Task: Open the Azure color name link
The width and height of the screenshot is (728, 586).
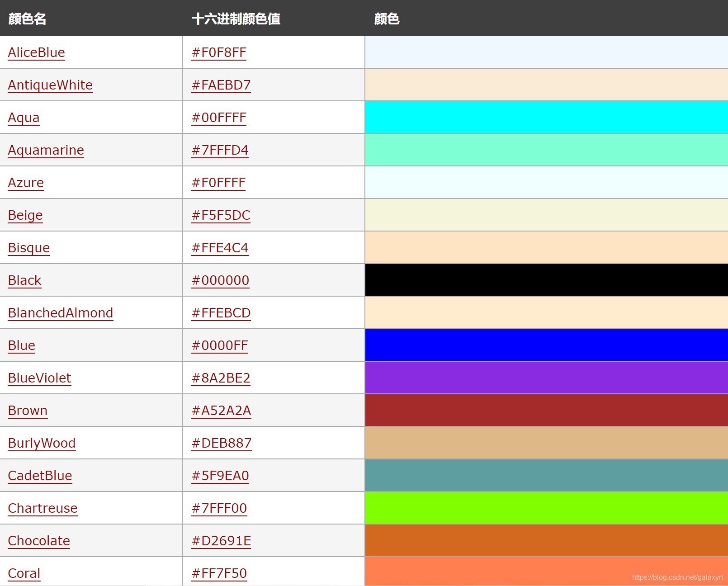Action: [x=26, y=183]
